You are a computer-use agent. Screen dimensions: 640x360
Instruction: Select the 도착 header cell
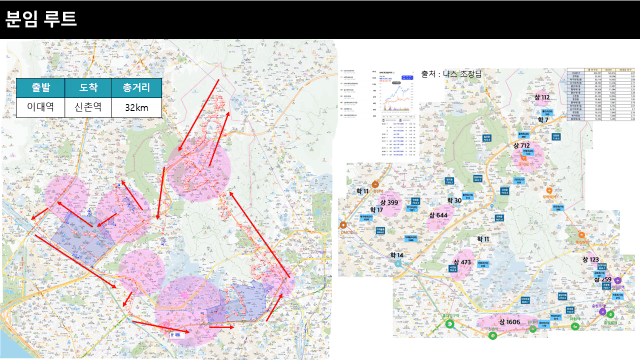pyautogui.click(x=88, y=88)
